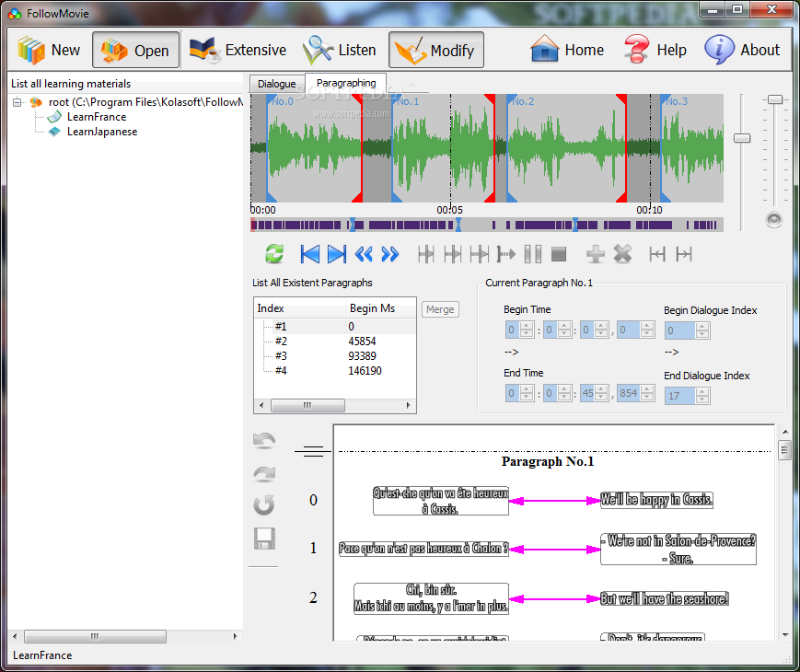
Task: Jump to previous paragraph with skip-back icon
Action: [309, 254]
